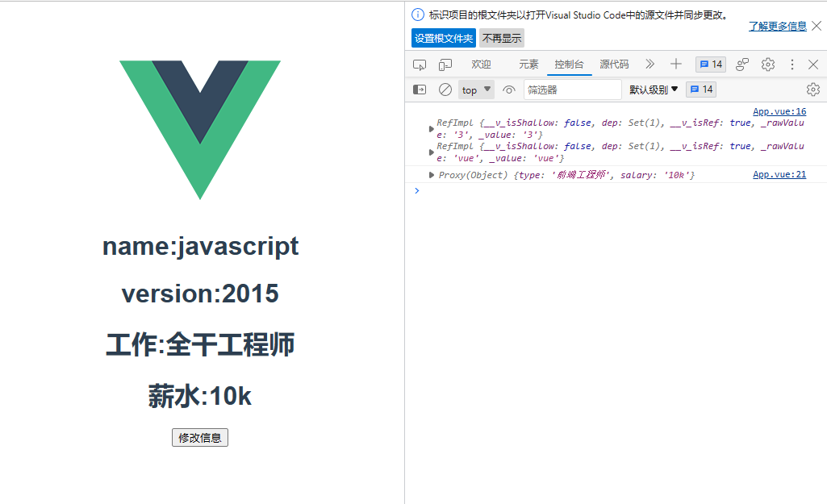Switch to the 源代码 tab
The width and height of the screenshot is (827, 504).
[614, 65]
